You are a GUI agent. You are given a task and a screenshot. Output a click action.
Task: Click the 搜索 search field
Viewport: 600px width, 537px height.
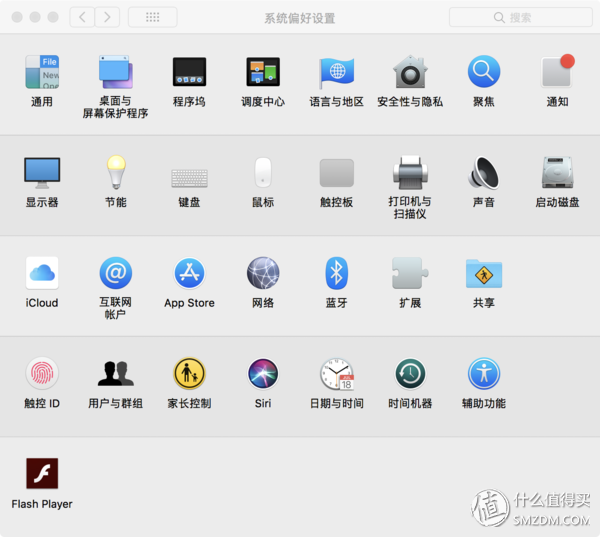coord(521,17)
